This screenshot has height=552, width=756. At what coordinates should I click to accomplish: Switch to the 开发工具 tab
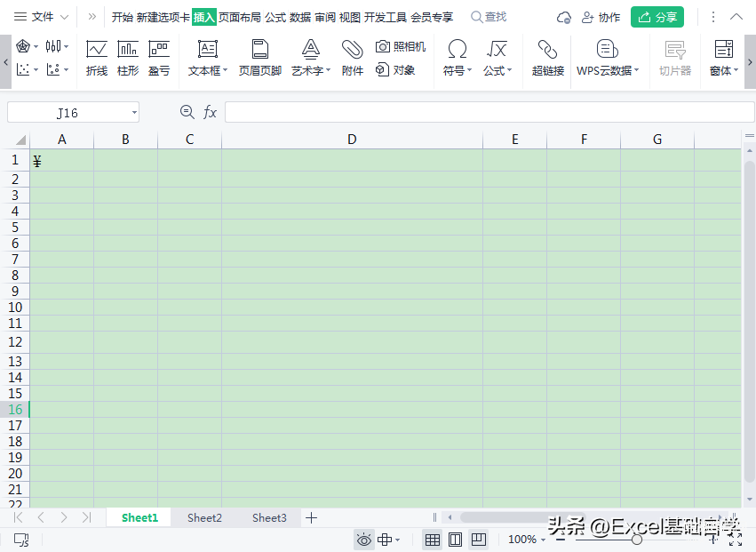tap(386, 18)
